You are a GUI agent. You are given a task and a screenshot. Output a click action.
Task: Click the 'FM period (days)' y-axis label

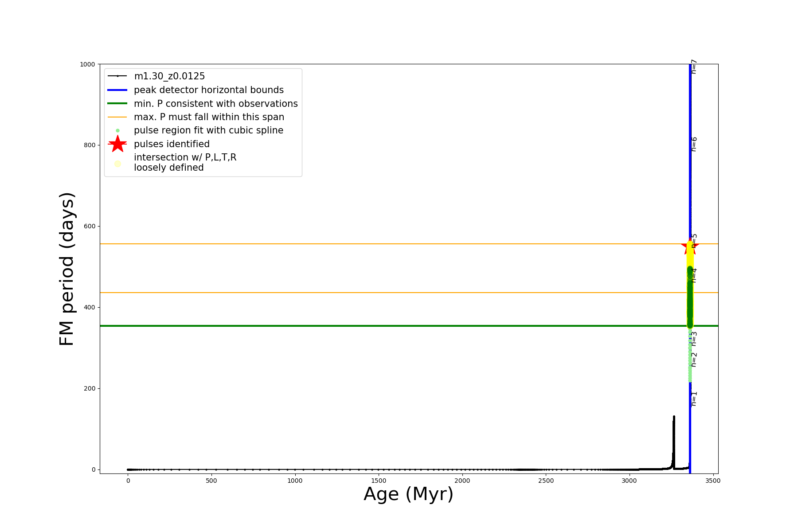click(66, 269)
